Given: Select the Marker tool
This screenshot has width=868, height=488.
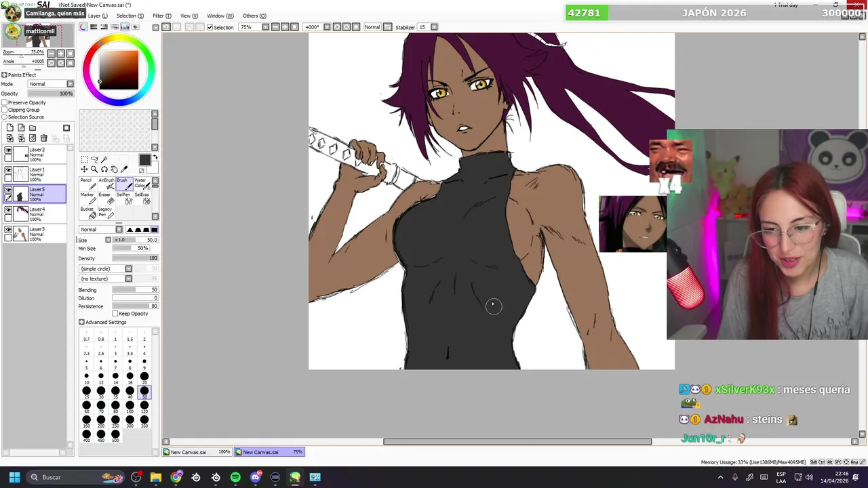Looking at the screenshot, I should coord(87,198).
